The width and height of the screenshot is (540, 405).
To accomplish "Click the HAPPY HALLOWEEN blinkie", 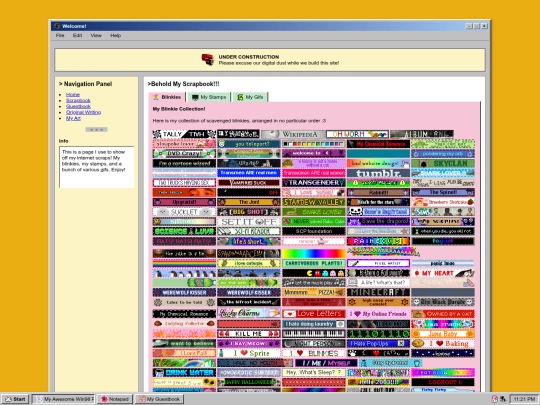I will pos(249,382).
